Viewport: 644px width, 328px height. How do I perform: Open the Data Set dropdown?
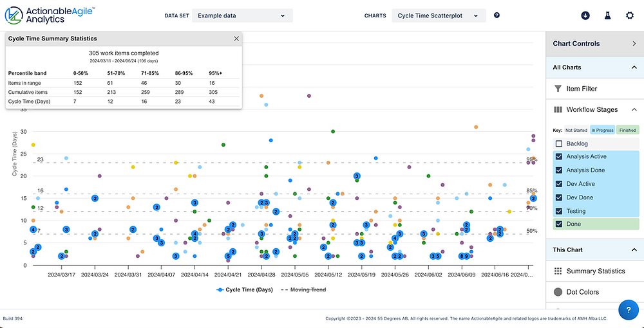[241, 15]
